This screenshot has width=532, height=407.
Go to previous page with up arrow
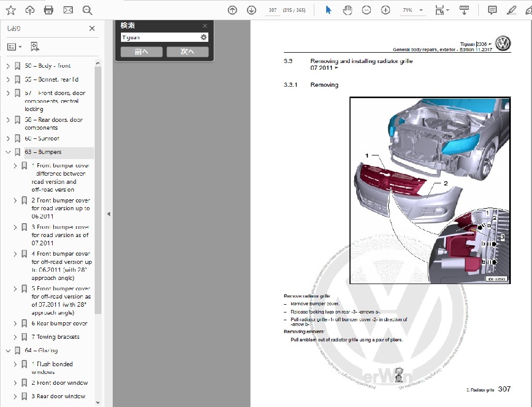pyautogui.click(x=232, y=10)
